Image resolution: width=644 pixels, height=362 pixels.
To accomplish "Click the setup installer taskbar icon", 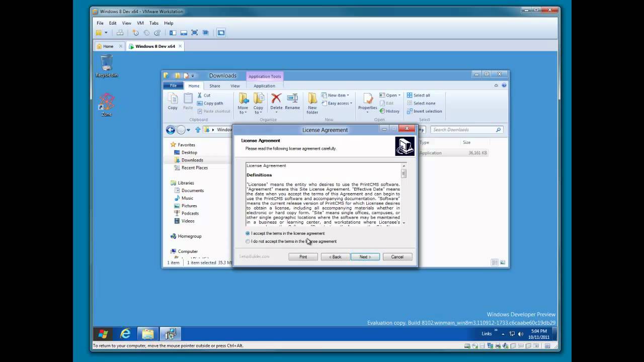I will [170, 334].
